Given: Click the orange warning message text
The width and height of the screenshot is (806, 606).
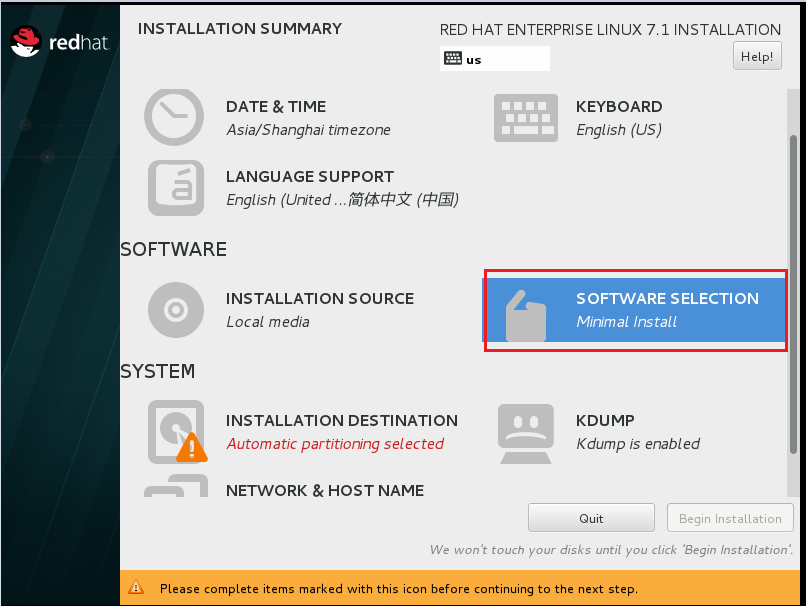Looking at the screenshot, I should [399, 589].
